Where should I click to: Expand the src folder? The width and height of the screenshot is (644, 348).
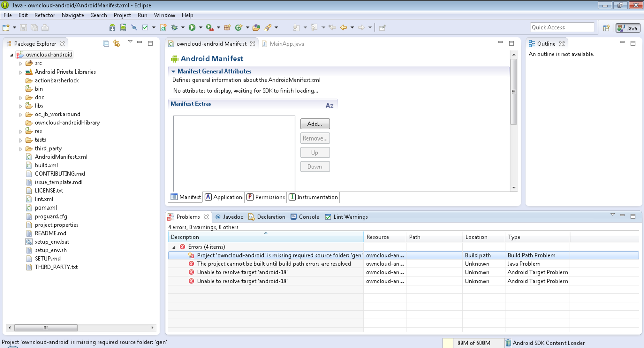tap(21, 63)
